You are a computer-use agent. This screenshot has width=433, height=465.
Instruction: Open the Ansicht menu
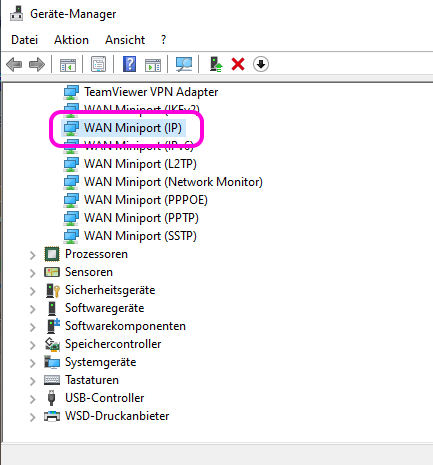(125, 40)
